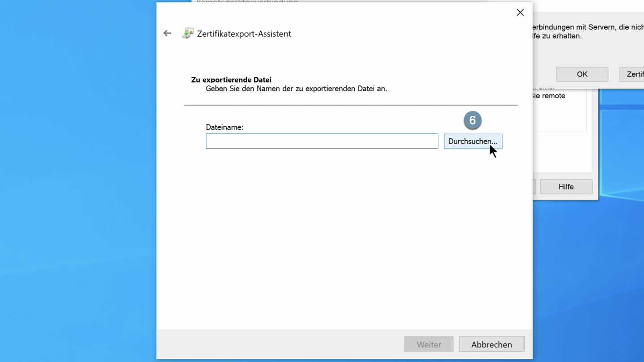Open Hilfe in the Remotedesktopverbindung window

(566, 187)
